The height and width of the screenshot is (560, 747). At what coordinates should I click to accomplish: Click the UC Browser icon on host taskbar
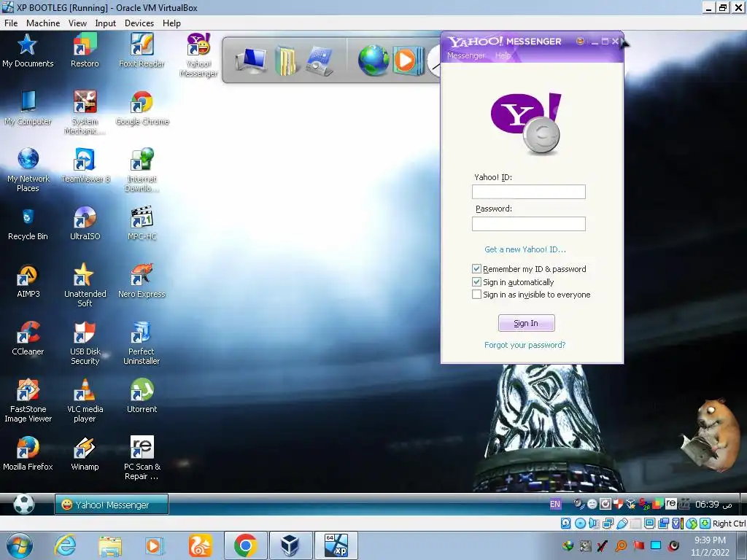200,545
